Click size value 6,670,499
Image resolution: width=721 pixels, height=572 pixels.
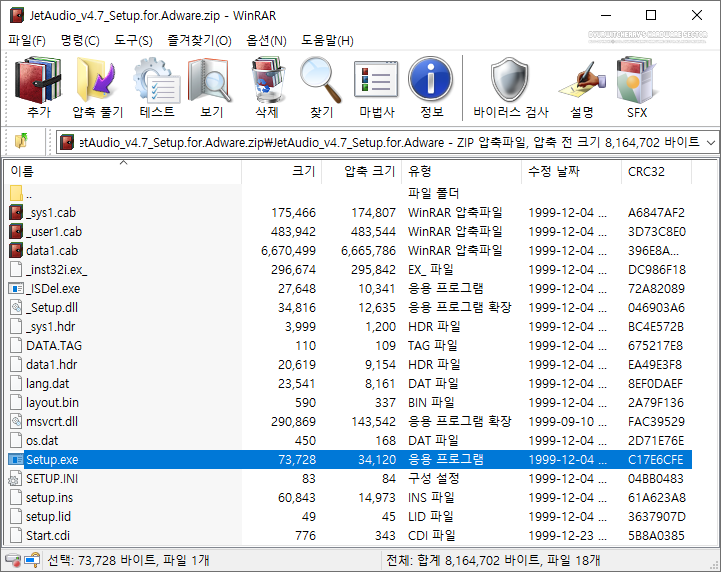[288, 251]
